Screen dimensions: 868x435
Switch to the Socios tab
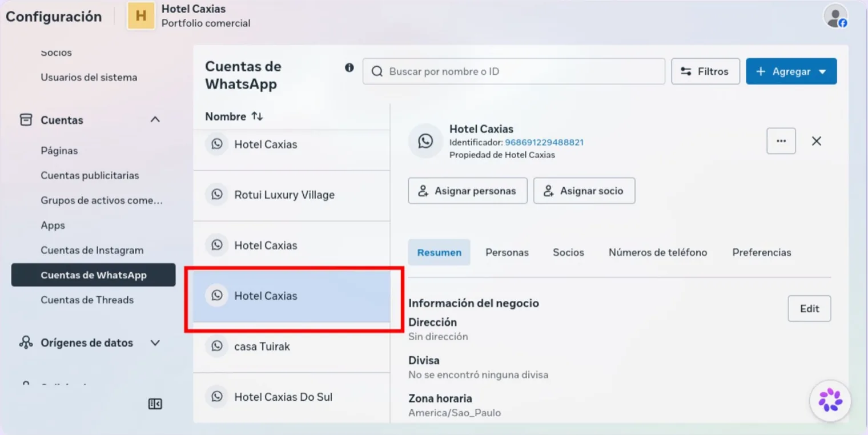(568, 252)
